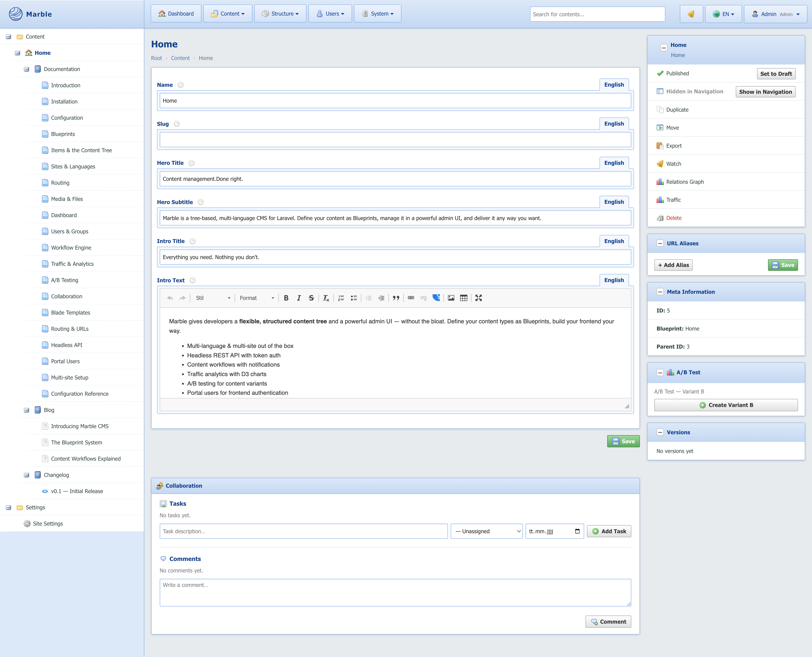Toggle bold formatting in Intro Text editor
The height and width of the screenshot is (657, 812).
coord(286,298)
